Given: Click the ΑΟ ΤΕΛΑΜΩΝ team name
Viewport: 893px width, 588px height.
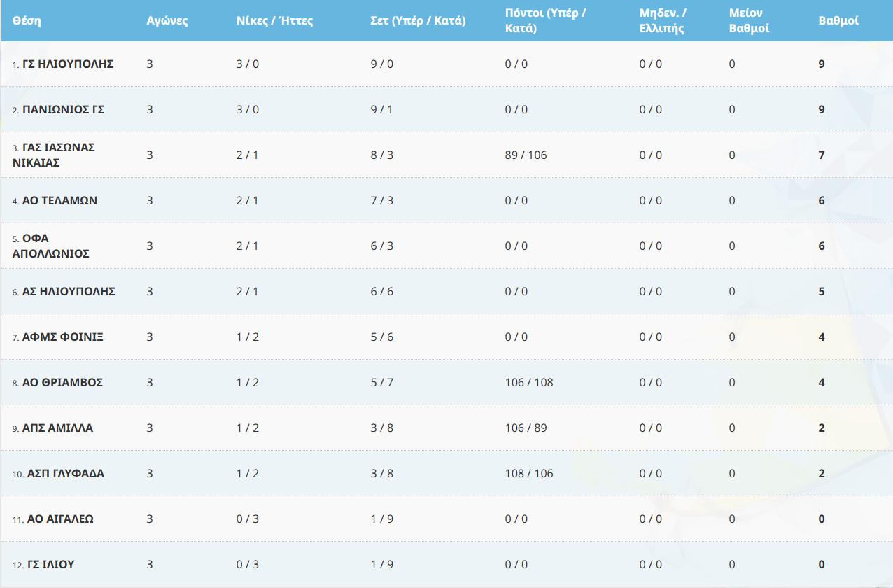Looking at the screenshot, I should tap(59, 200).
